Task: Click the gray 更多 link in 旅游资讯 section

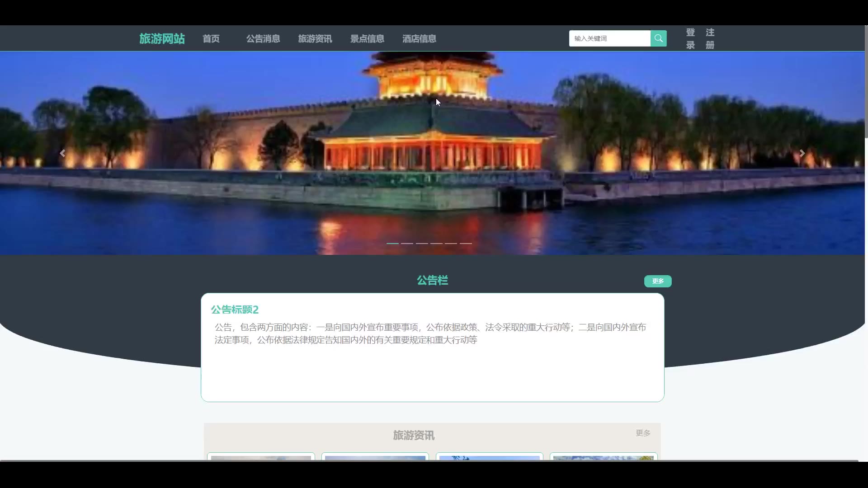Action: 643,433
